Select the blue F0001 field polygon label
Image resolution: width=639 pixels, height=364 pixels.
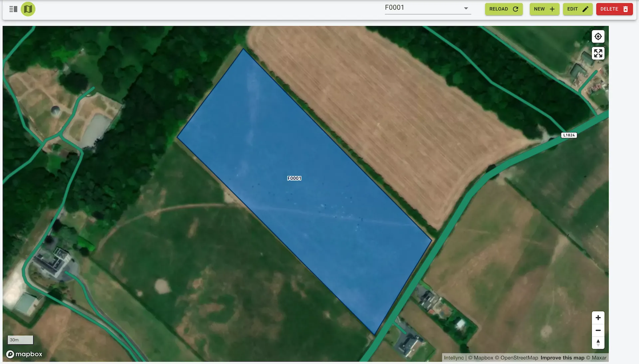coord(294,178)
